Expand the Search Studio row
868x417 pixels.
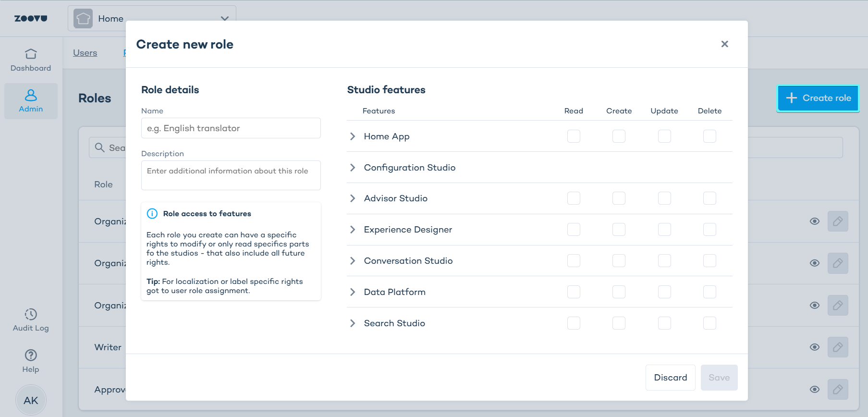(353, 323)
